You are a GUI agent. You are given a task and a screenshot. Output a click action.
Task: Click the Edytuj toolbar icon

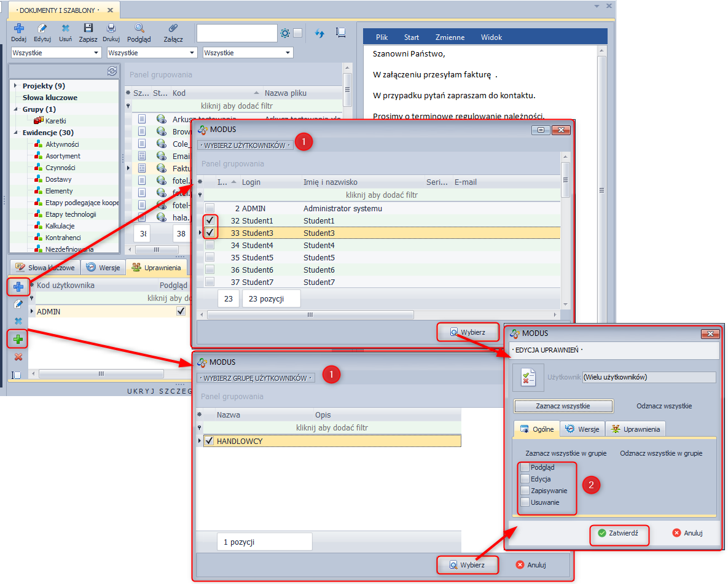pos(42,29)
